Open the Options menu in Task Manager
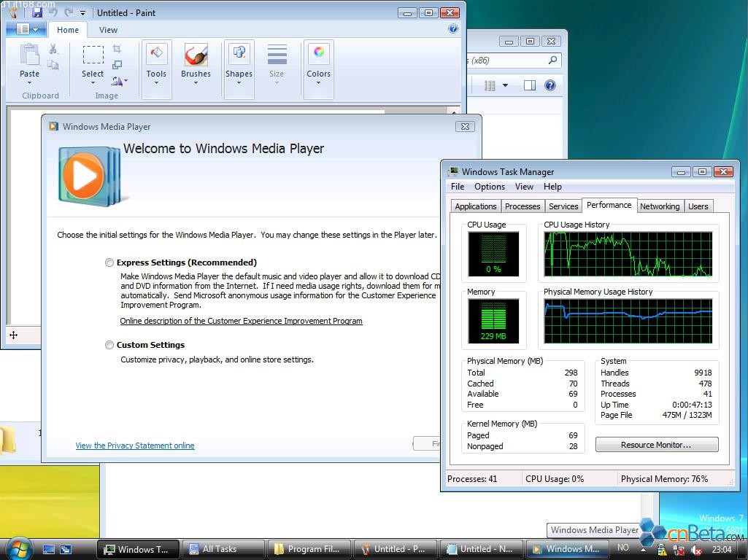This screenshot has height=560, width=748. pos(490,187)
